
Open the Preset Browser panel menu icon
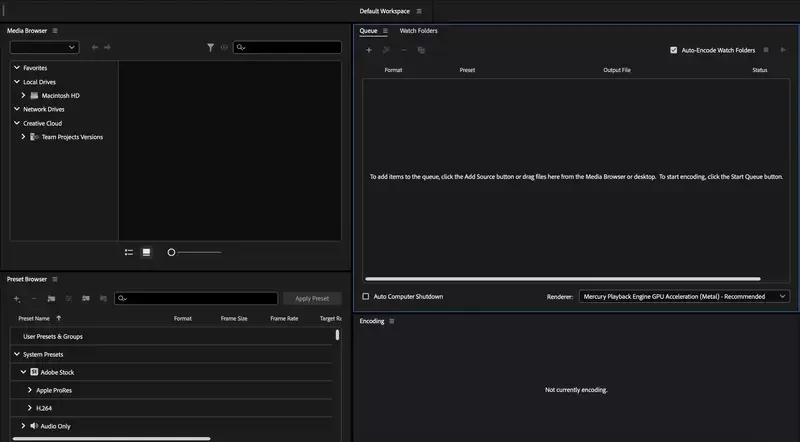[55, 279]
